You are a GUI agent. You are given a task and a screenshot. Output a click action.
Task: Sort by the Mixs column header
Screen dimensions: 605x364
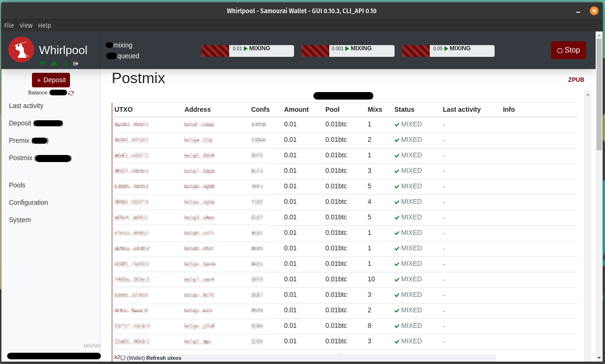375,109
